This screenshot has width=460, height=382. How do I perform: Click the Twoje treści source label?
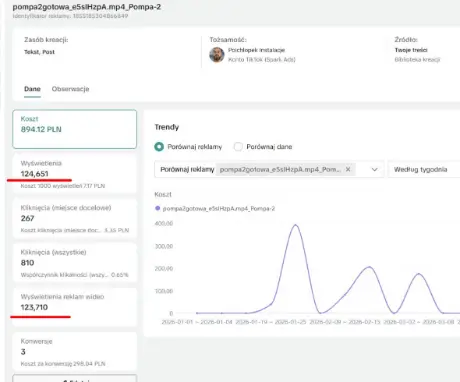411,50
